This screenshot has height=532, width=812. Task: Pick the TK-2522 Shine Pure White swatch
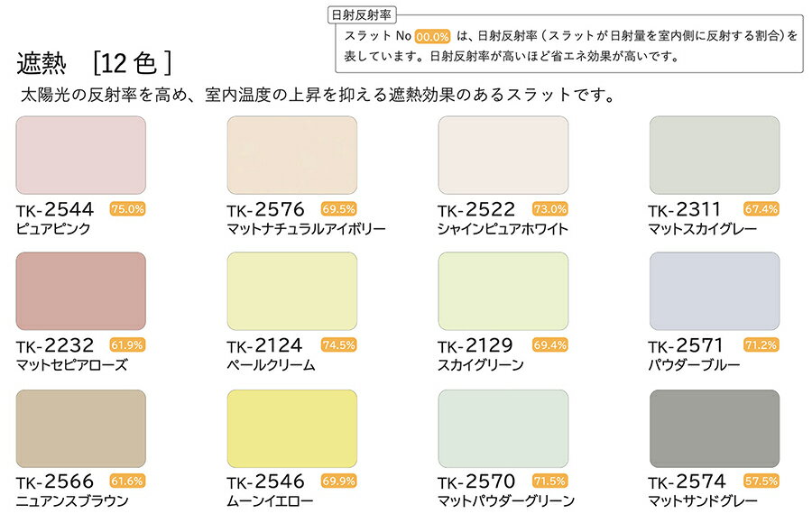pos(503,155)
